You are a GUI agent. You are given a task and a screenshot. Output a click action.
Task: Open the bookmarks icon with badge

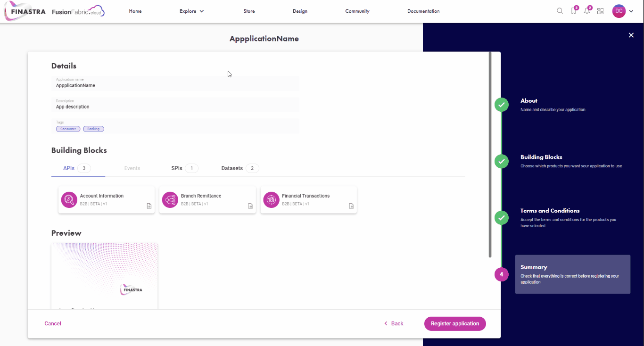573,11
